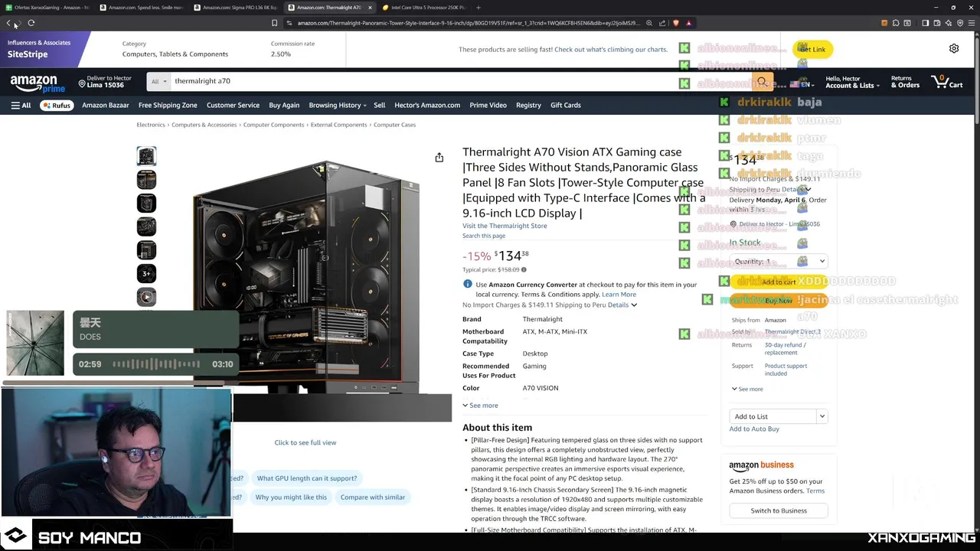Open Customer Service
The height and width of the screenshot is (551, 980).
coord(233,105)
